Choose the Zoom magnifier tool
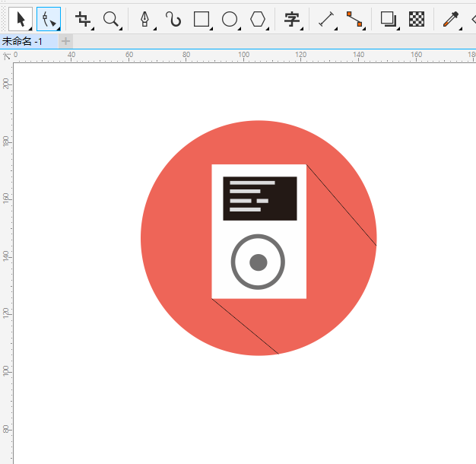The width and height of the screenshot is (476, 464). (111, 19)
